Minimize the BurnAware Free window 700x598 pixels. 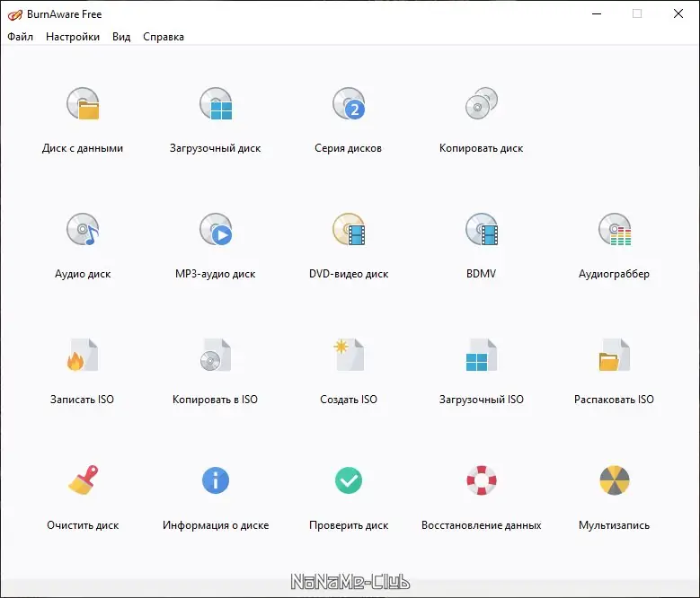[x=597, y=13]
